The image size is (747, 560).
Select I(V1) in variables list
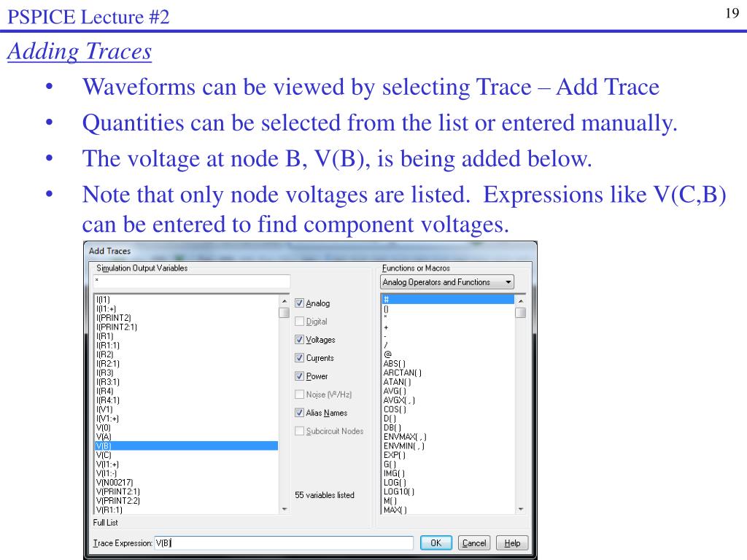(x=104, y=409)
